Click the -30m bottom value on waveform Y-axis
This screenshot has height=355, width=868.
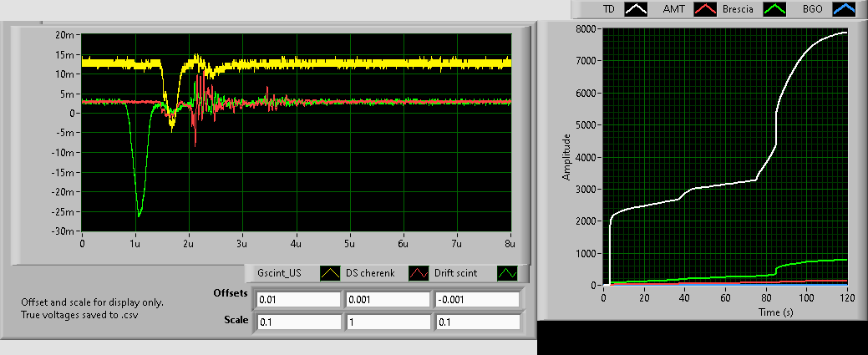pos(63,231)
